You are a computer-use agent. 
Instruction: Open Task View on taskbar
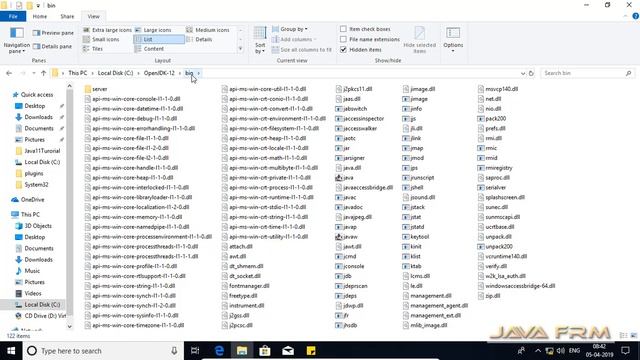point(195,351)
